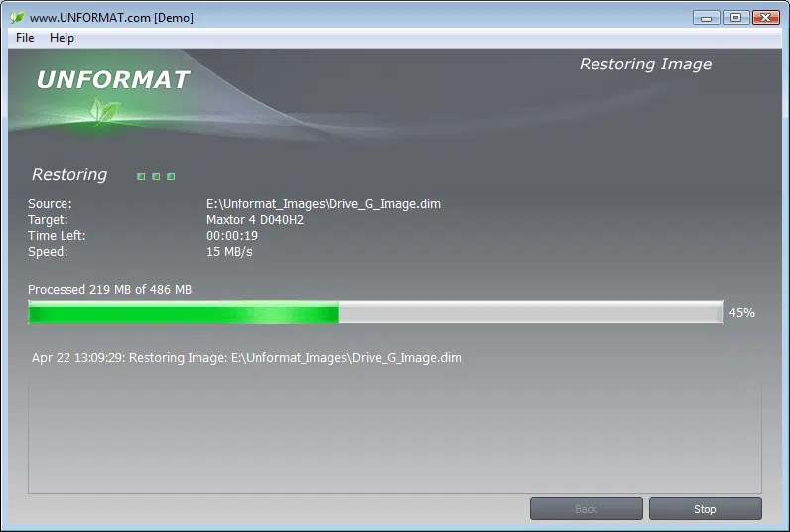Minimize the UNFORMAT window
Image resolution: width=790 pixels, height=532 pixels.
(x=706, y=18)
